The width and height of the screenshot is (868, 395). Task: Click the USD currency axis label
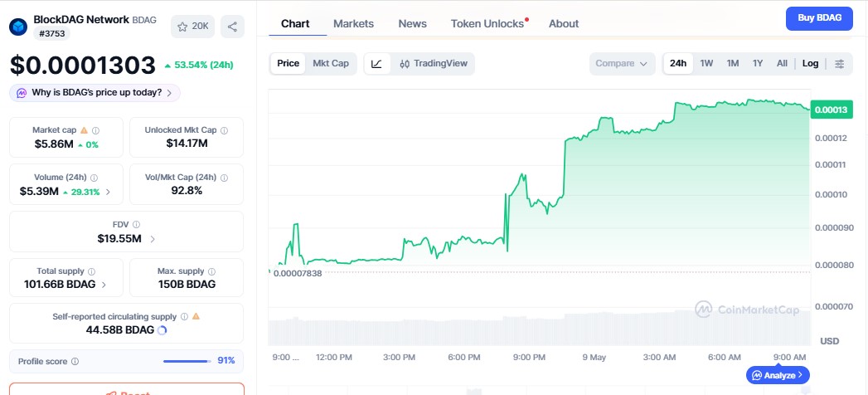click(x=829, y=341)
